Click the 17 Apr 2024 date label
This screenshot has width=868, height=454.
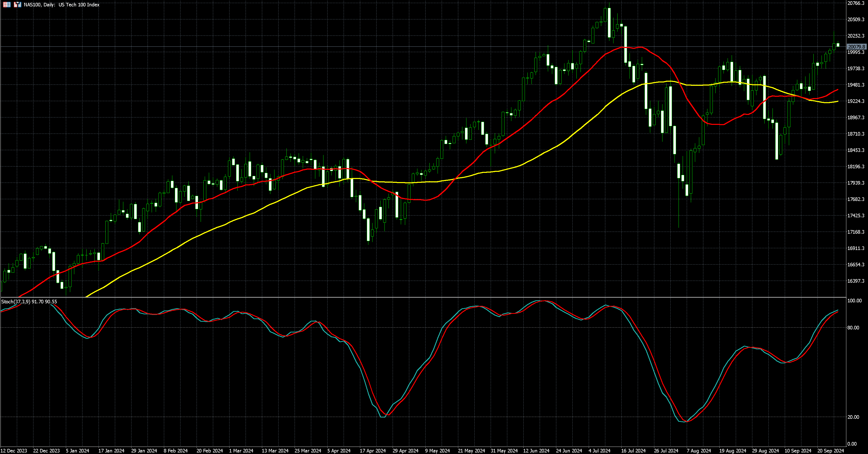tap(373, 451)
